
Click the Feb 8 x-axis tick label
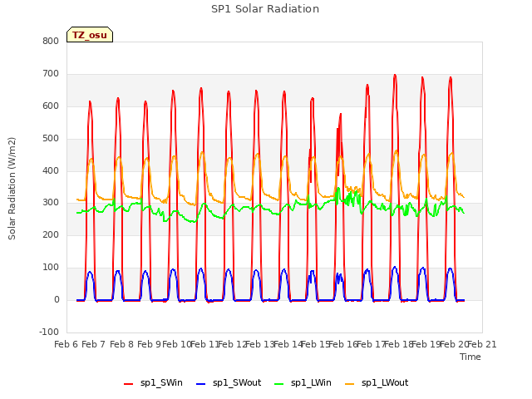[121, 344]
